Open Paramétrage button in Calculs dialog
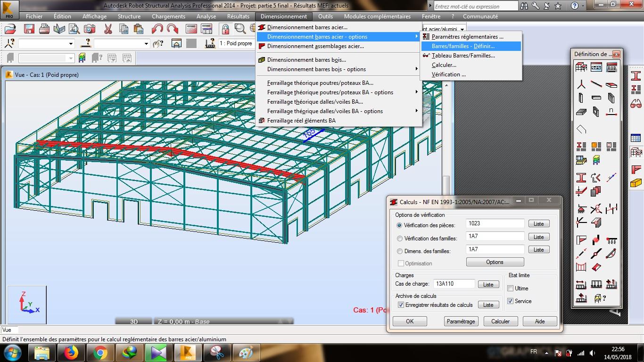Screen dimensions: 644x362 pos(461,321)
